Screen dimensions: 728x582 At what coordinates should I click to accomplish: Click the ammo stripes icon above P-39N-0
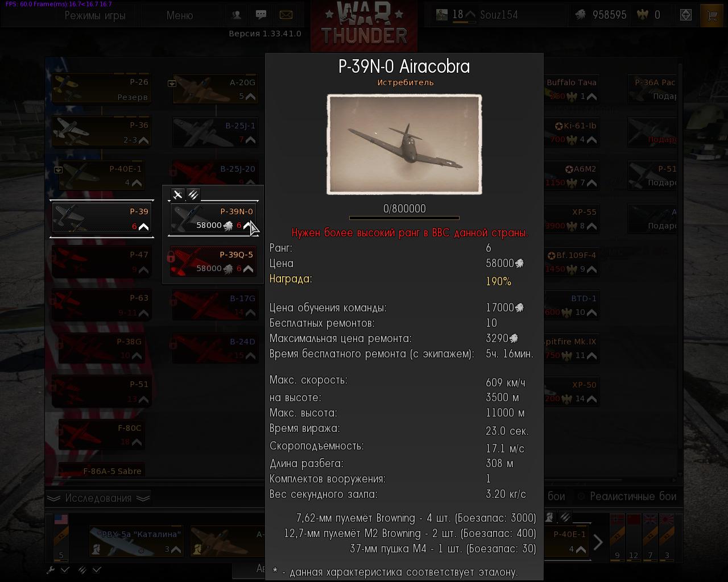tap(193, 195)
